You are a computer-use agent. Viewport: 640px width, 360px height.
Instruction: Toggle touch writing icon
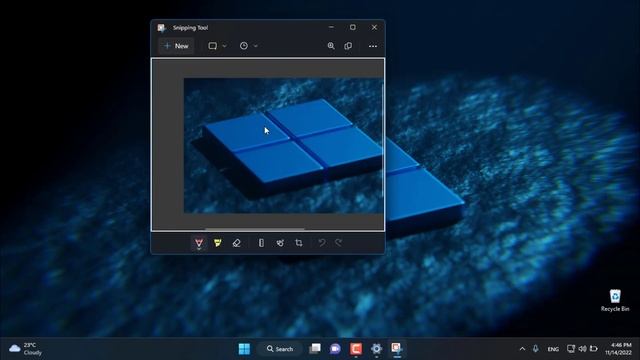pos(280,243)
